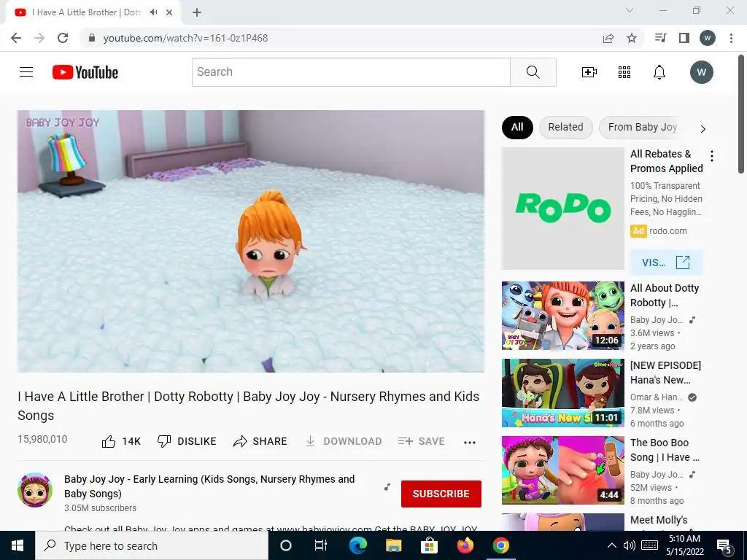Image resolution: width=747 pixels, height=560 pixels.
Task: Click 'The Boo Boo Song' title
Action: (x=665, y=449)
